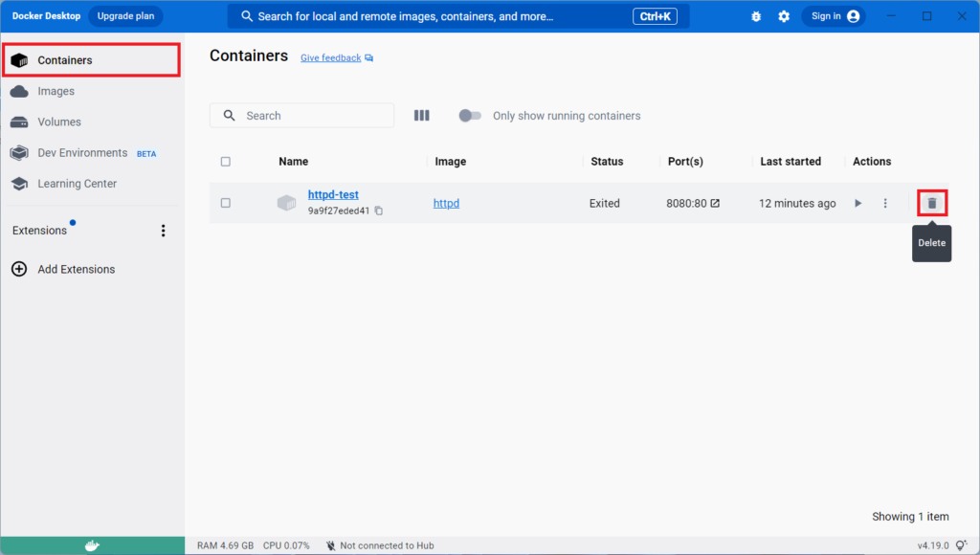Open the httpd-test container link
980x555 pixels.
[333, 195]
